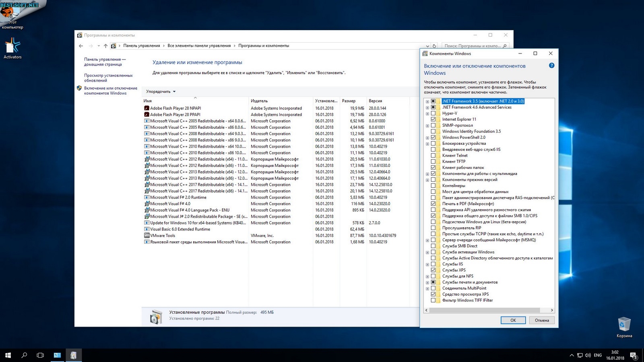Uncheck Internet Explorer 11 component
The width and height of the screenshot is (644, 362).
[x=433, y=119]
